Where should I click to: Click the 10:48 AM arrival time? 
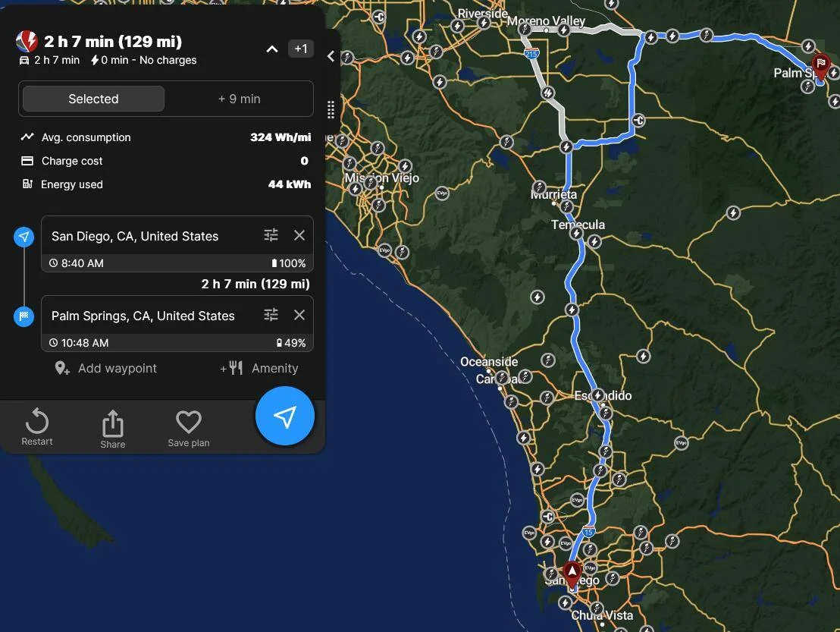tap(79, 342)
